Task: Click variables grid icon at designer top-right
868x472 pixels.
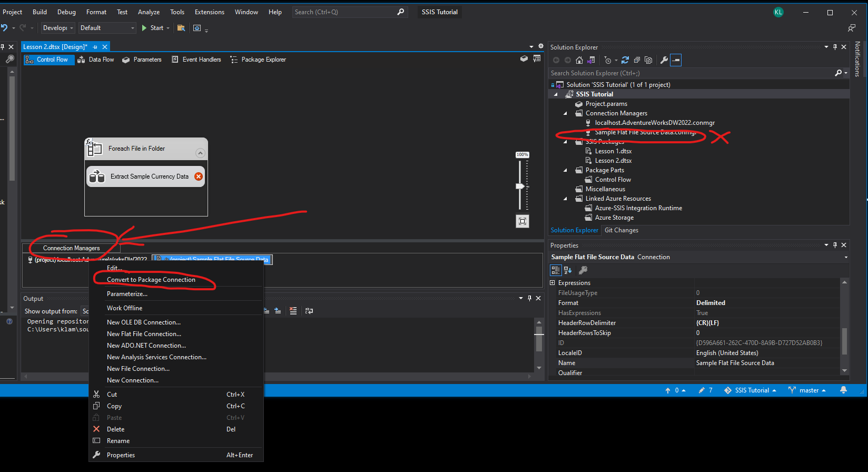Action: pyautogui.click(x=537, y=58)
